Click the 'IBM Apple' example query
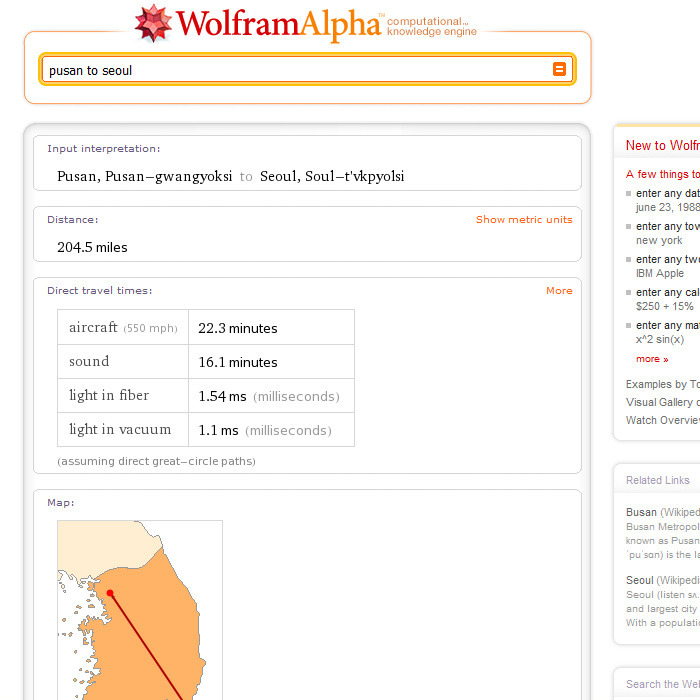The image size is (700, 700). pos(660,273)
